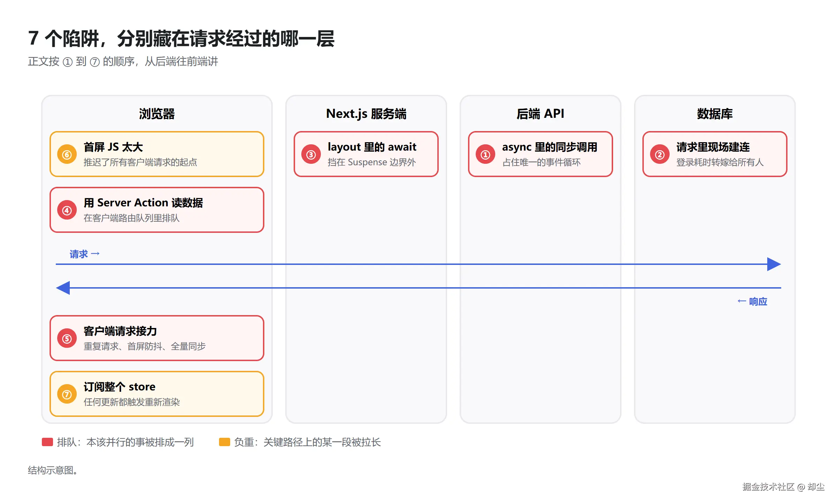
Task: Click the 数据库 column header
Action: pos(715,114)
